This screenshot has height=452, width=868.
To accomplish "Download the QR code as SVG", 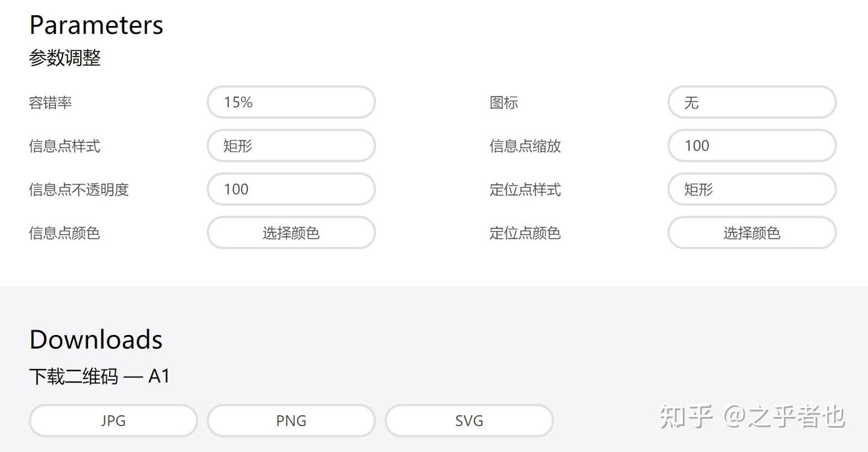I will point(469,421).
